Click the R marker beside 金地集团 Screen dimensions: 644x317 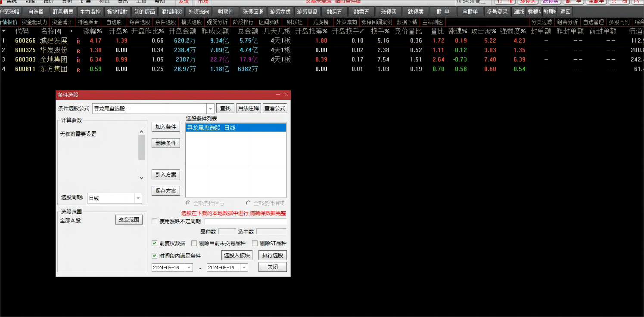tap(78, 60)
